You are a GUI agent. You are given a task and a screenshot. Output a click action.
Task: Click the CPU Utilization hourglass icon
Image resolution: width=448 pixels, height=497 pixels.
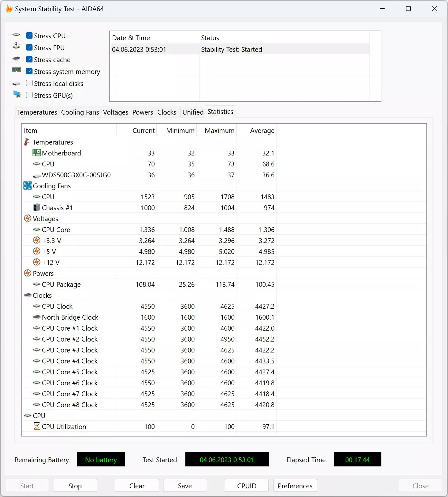[x=37, y=427]
